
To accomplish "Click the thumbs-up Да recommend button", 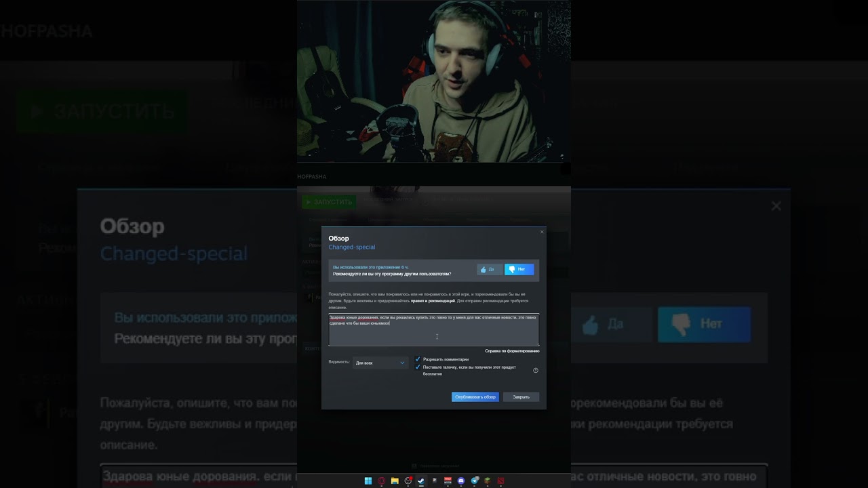I will click(x=490, y=269).
